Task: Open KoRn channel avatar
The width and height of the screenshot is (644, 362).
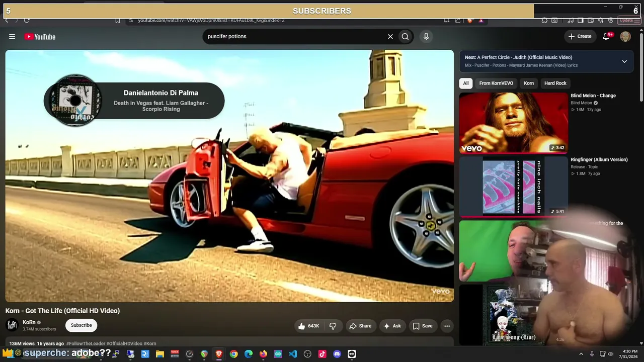Action: [12, 325]
